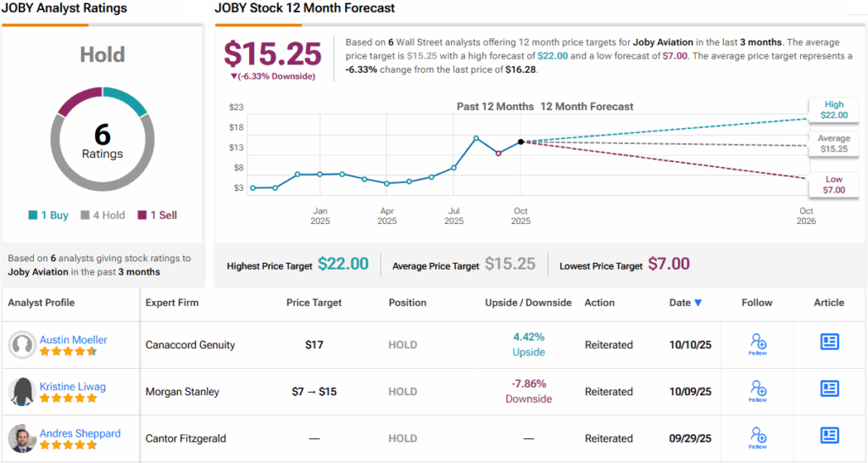Click the Upside / Downside column header
This screenshot has width=868, height=463.
528,303
